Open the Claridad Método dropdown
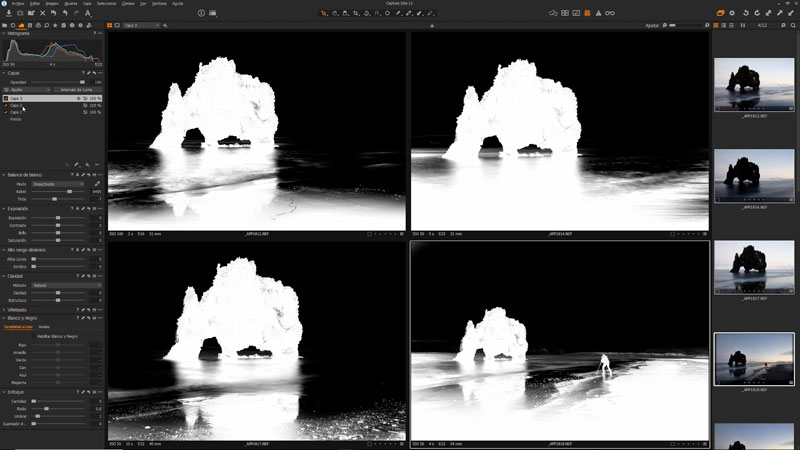Screen dimensions: 800x450 [x=65, y=285]
